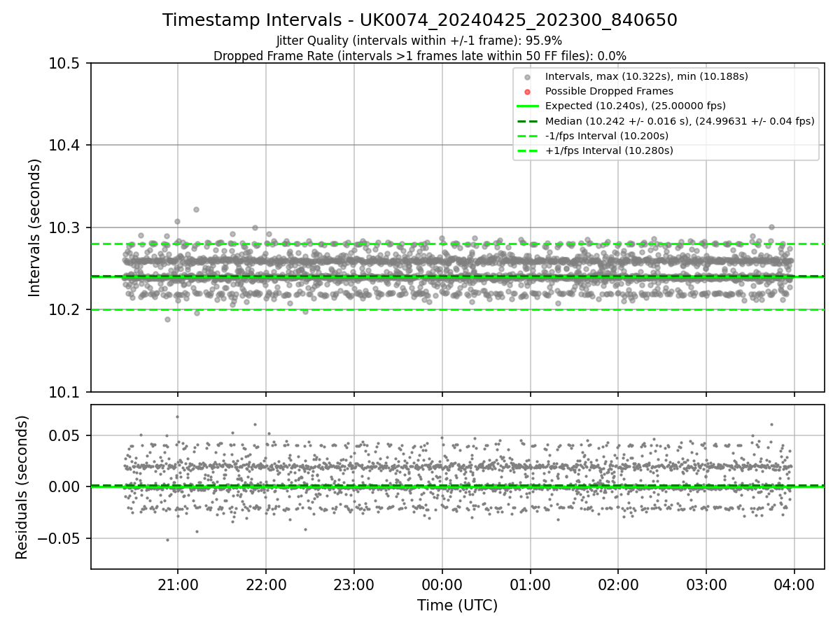The height and width of the screenshot is (630, 840).
Task: Click the red dropped-frames marker in the legend
Action: (x=528, y=91)
